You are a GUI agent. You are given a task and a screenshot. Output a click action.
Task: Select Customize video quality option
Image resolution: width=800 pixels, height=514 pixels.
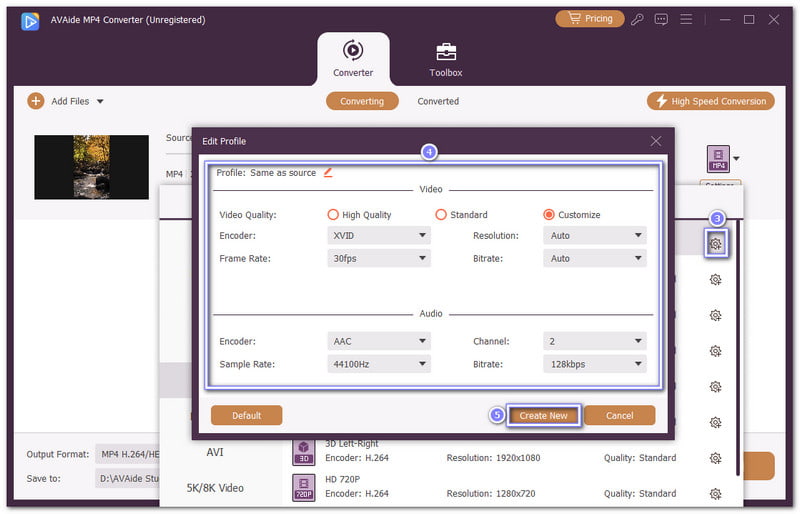(x=549, y=215)
